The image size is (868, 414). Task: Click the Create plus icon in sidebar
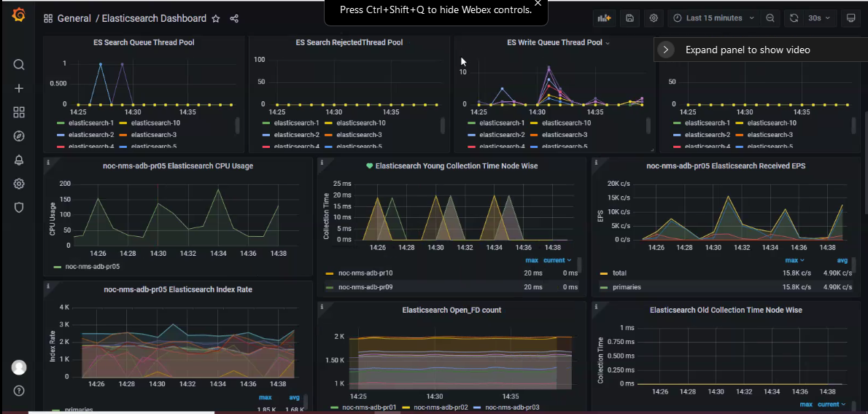click(x=19, y=88)
